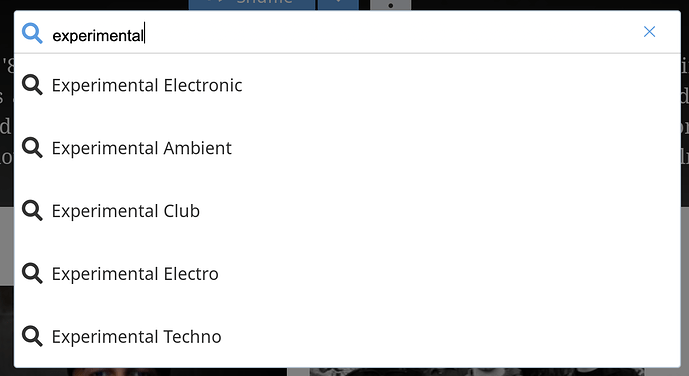689x376 pixels.
Task: Pick the Experimental Club suggestion
Action: (347, 211)
